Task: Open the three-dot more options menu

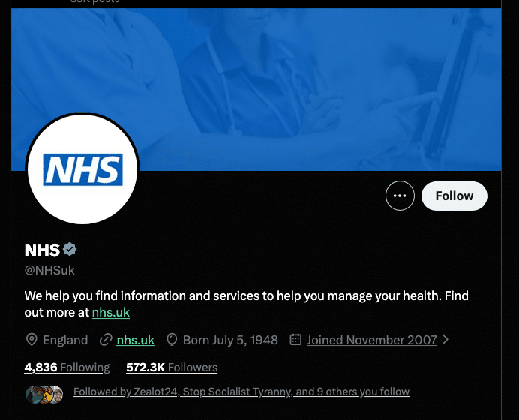Action: [x=400, y=196]
